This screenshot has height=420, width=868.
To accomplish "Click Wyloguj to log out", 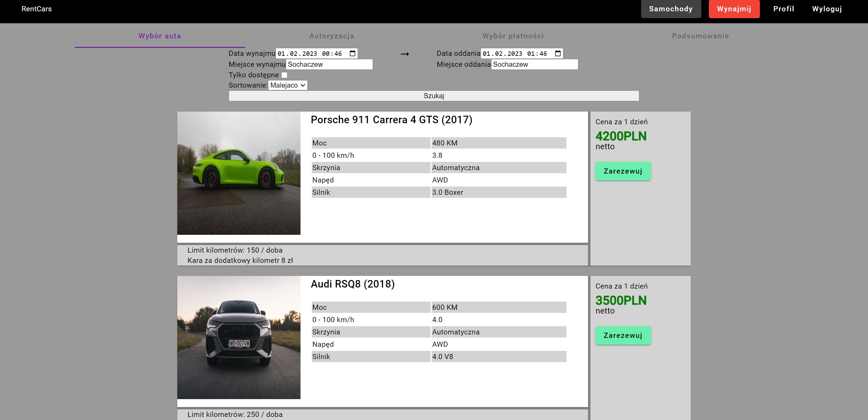I will [827, 9].
